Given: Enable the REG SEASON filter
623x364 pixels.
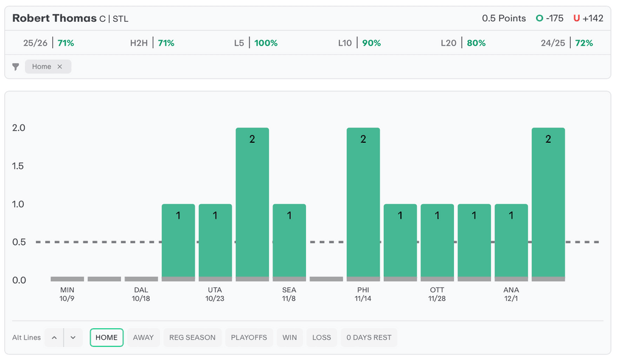Looking at the screenshot, I should (x=192, y=338).
